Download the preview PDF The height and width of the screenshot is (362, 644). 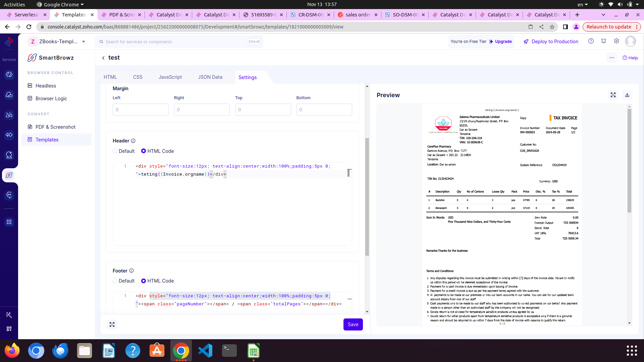[x=627, y=95]
